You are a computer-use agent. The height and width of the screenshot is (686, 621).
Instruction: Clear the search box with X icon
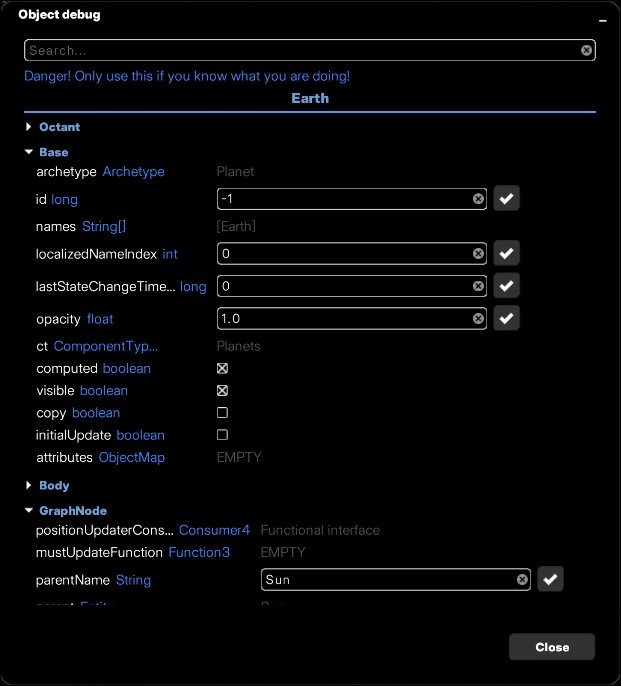click(587, 50)
